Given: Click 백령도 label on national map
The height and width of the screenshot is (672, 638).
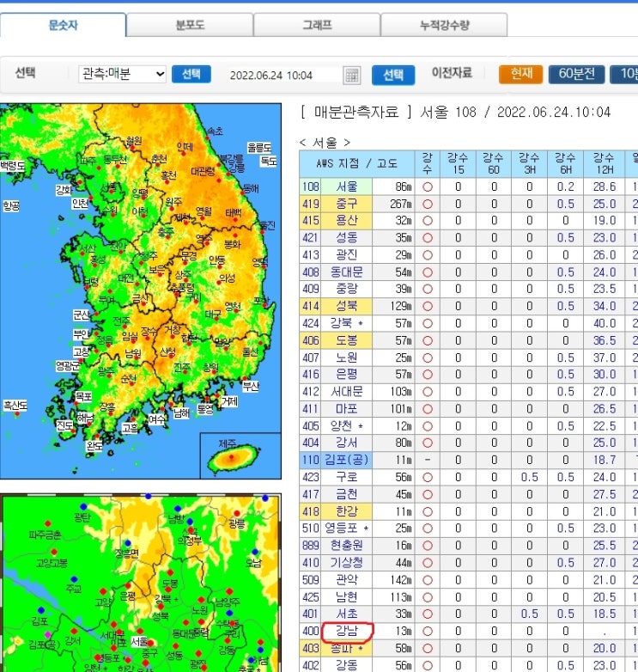Looking at the screenshot, I should [12, 166].
